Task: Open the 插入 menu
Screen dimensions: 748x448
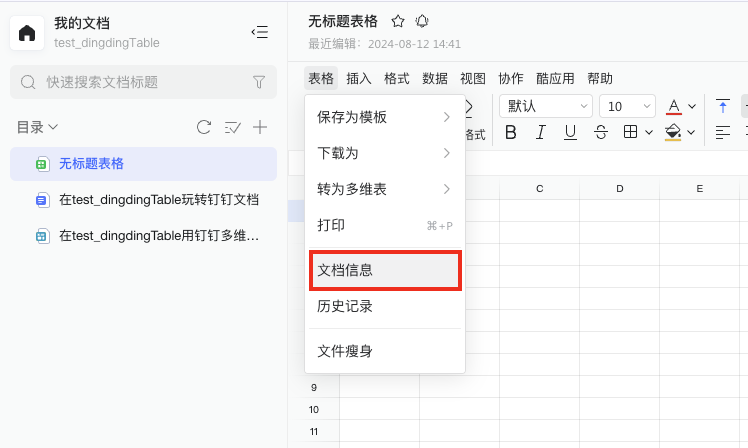Action: tap(359, 78)
